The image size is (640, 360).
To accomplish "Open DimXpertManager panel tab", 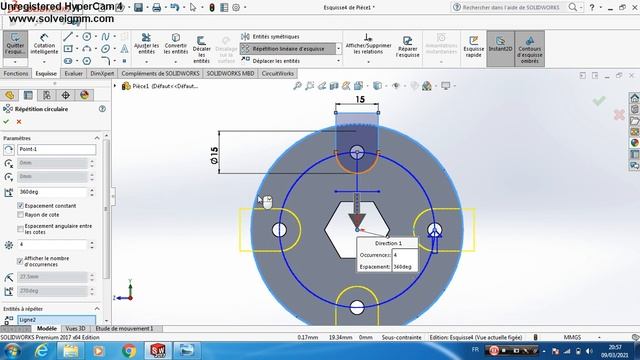I will pos(66,95).
